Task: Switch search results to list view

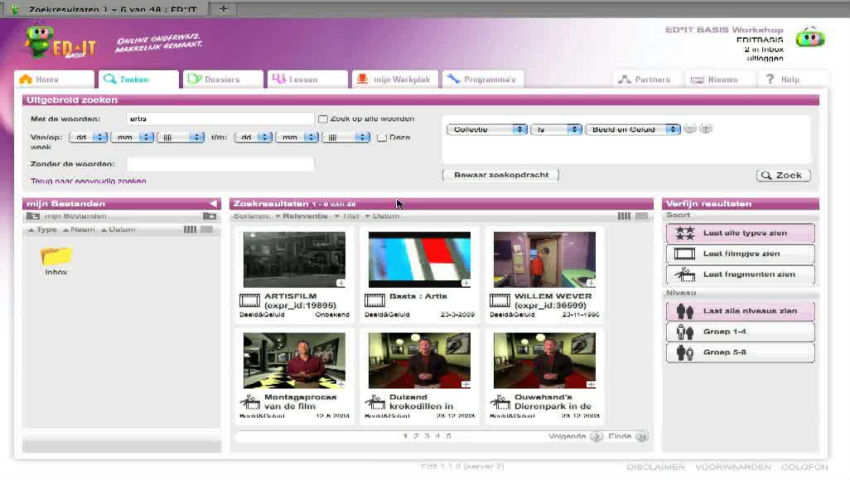Action: (641, 216)
